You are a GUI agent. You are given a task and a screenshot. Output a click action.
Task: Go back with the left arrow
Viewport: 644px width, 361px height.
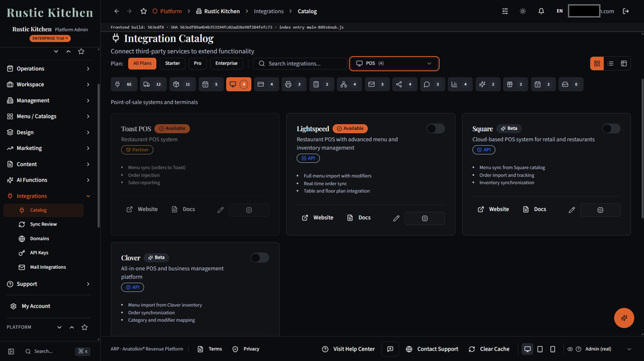point(117,11)
